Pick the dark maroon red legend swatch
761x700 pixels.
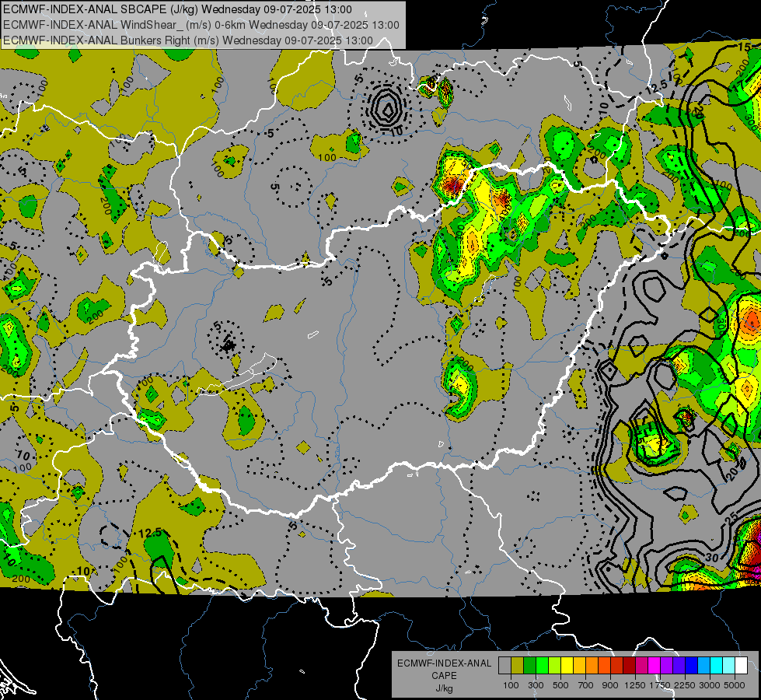(x=629, y=666)
